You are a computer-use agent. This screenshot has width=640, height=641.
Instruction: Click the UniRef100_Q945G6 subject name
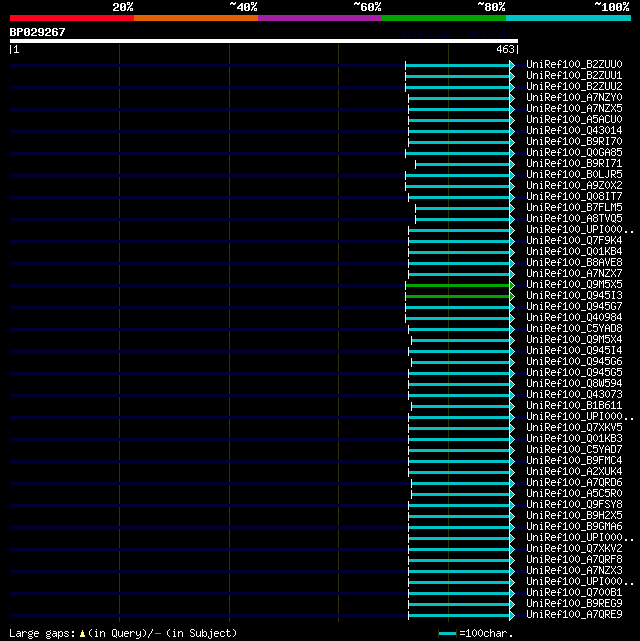(x=574, y=362)
